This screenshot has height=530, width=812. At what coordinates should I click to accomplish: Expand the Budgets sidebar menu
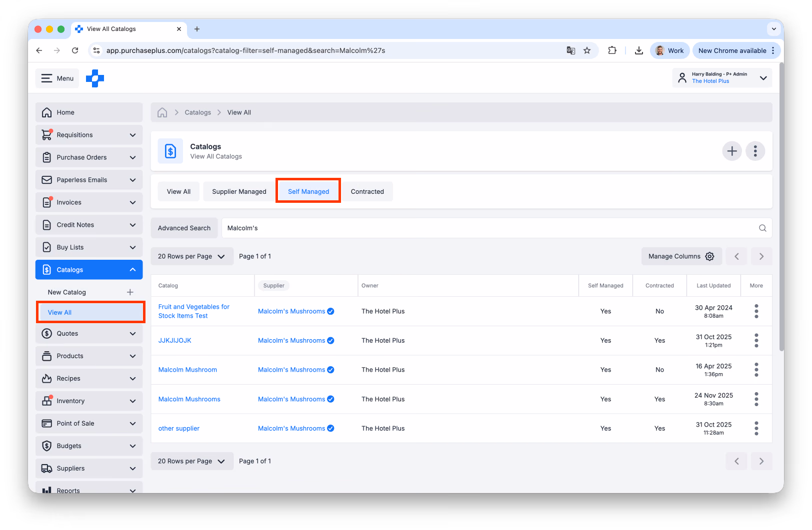point(89,446)
